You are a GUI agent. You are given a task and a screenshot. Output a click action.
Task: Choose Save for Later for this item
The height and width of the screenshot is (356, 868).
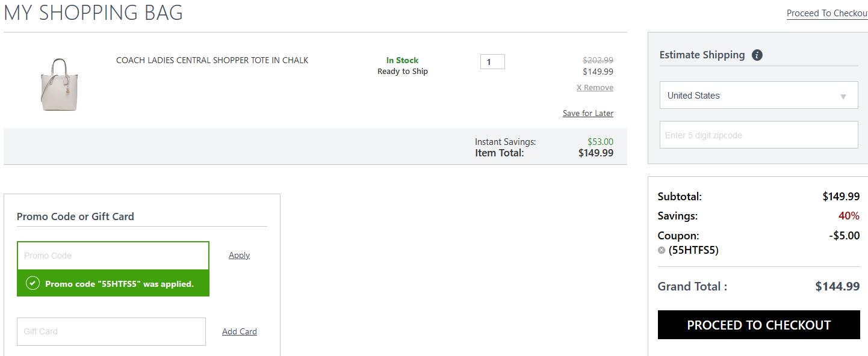pos(588,114)
